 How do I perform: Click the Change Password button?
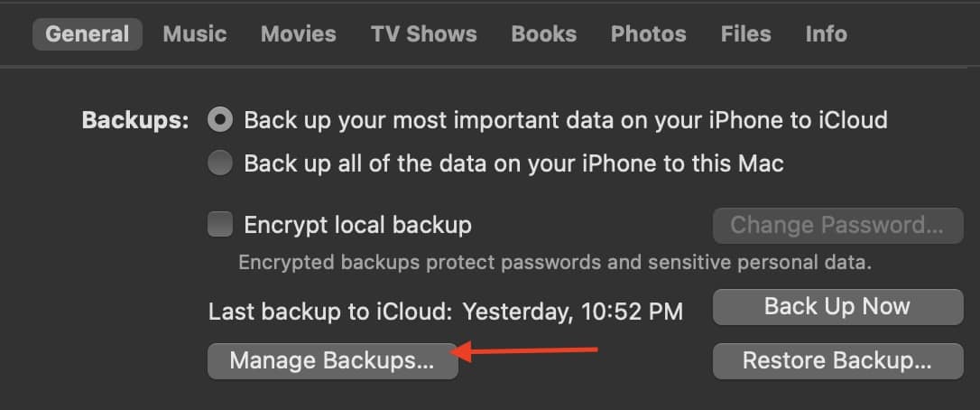pyautogui.click(x=837, y=225)
